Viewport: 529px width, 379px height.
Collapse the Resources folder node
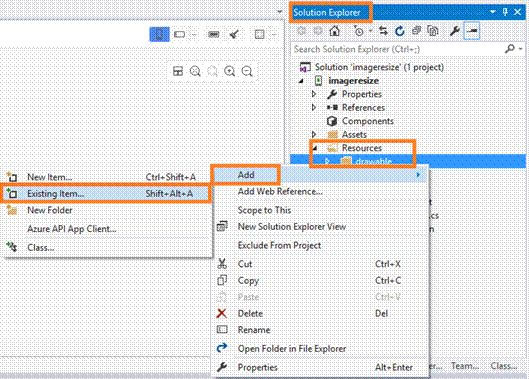pyautogui.click(x=315, y=148)
